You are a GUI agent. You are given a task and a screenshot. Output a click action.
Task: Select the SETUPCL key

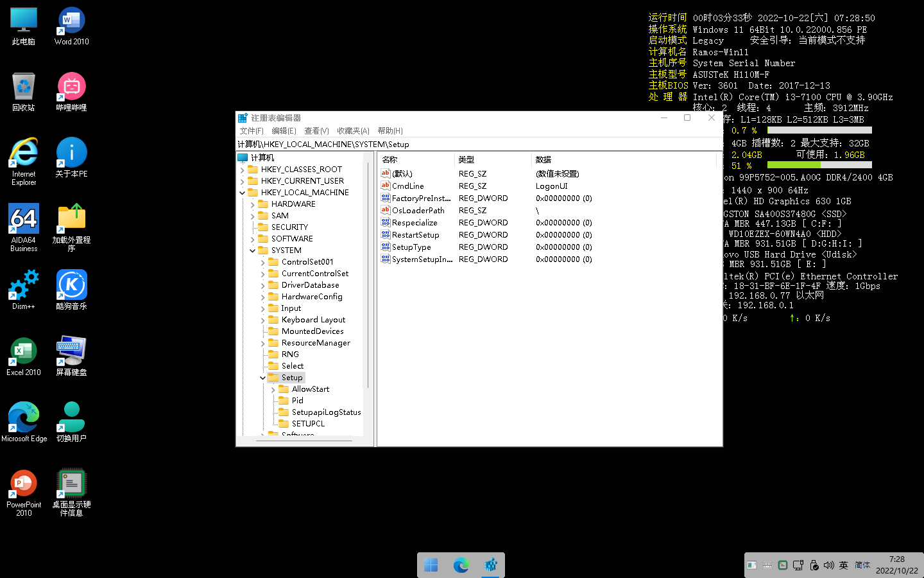(308, 424)
